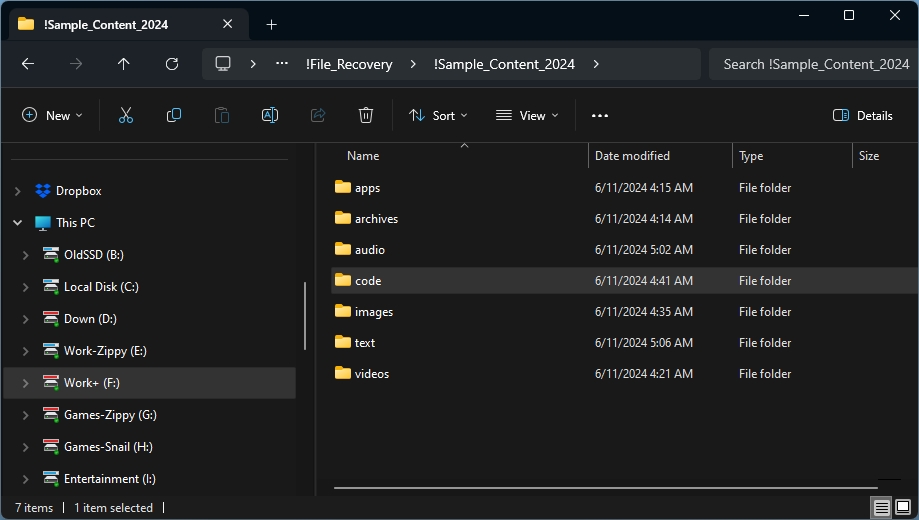This screenshot has width=919, height=520.
Task: Go up one folder level
Action: (124, 64)
